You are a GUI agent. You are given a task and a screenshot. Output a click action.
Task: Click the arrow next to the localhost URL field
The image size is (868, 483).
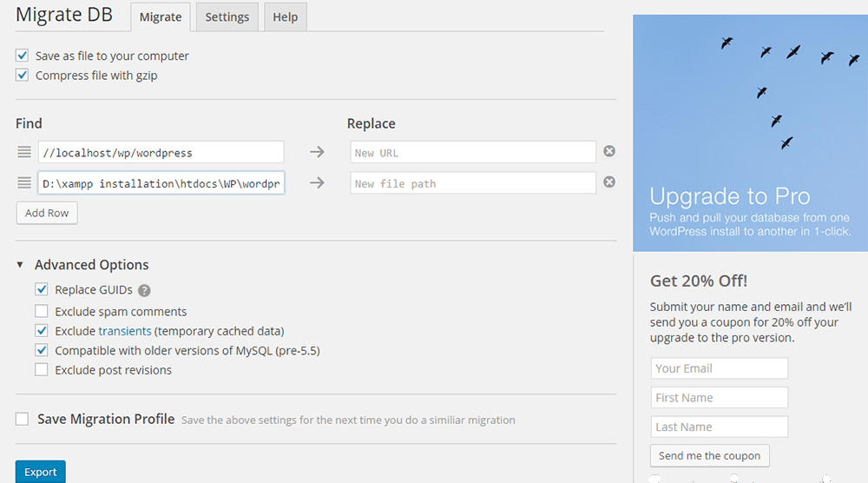click(317, 152)
